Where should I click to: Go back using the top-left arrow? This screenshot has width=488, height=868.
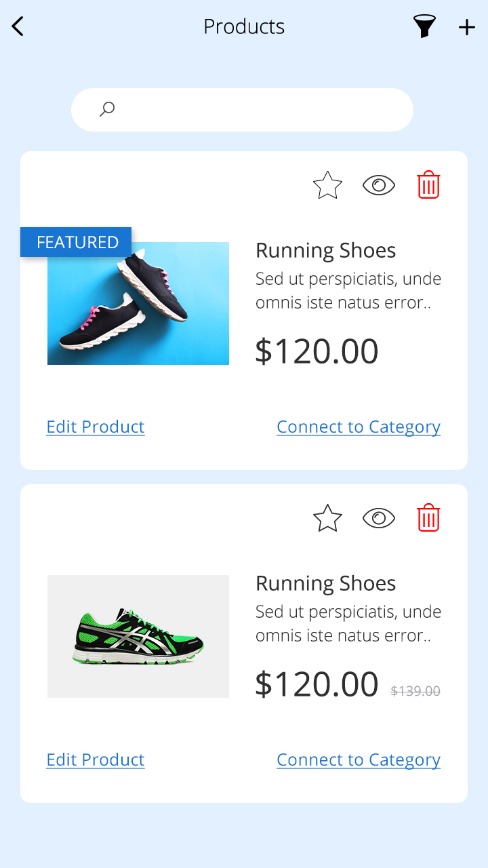click(18, 26)
